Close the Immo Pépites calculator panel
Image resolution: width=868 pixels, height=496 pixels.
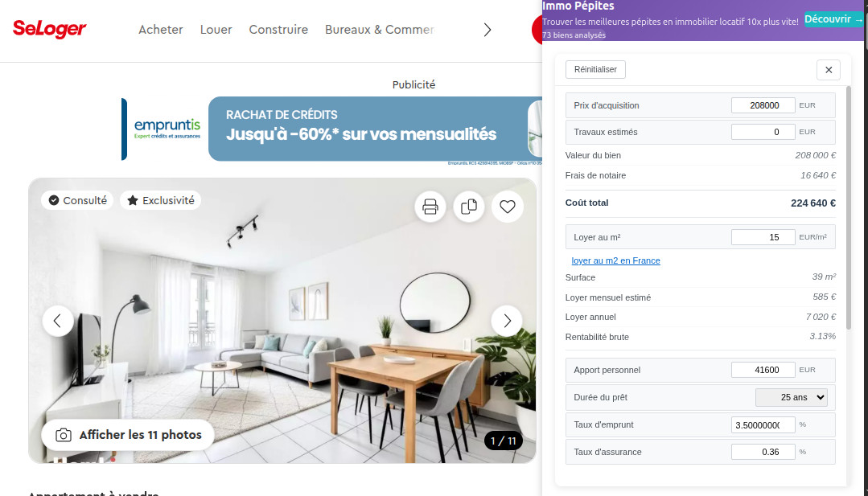tap(829, 70)
